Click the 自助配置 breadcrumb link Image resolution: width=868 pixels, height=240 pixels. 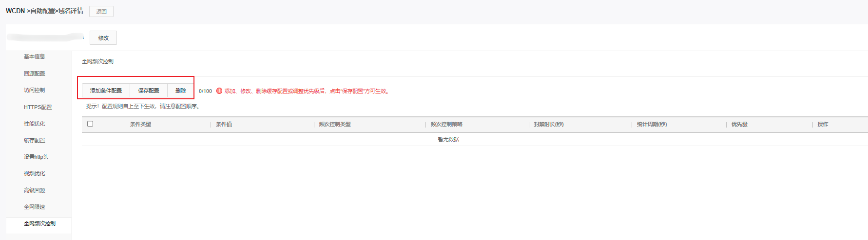click(42, 11)
